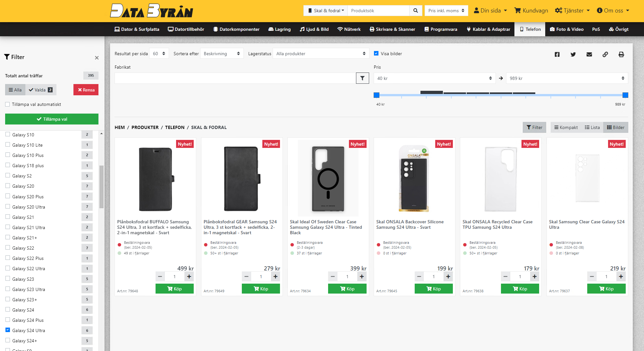Open maximum price 989 kr dropdown

567,78
